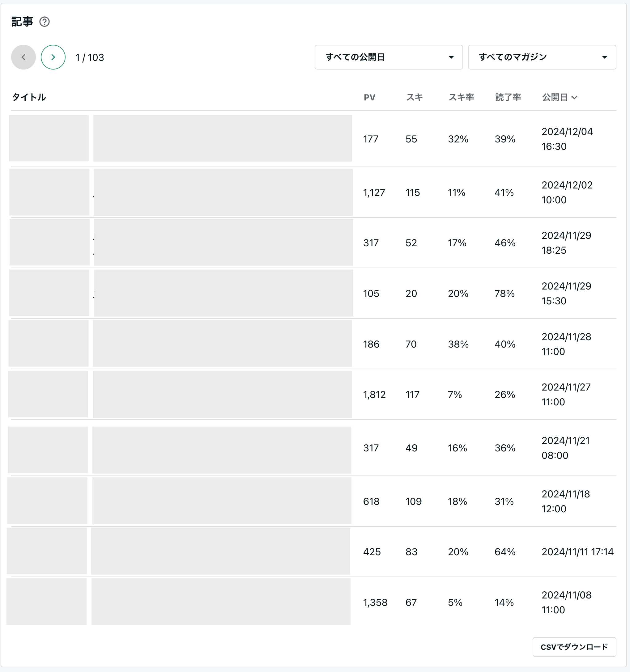Click the help question mark icon beside 記事
The image size is (630, 672).
pyautogui.click(x=44, y=22)
